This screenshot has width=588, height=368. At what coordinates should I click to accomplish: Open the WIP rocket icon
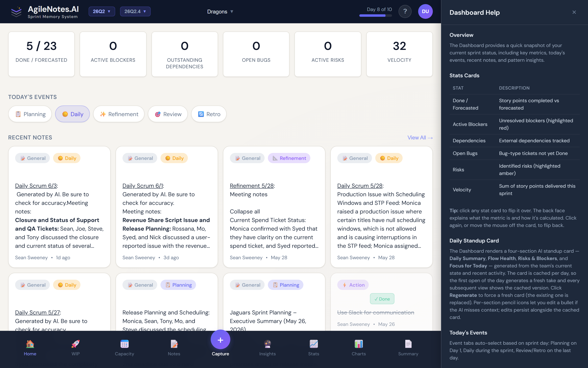[x=75, y=344]
